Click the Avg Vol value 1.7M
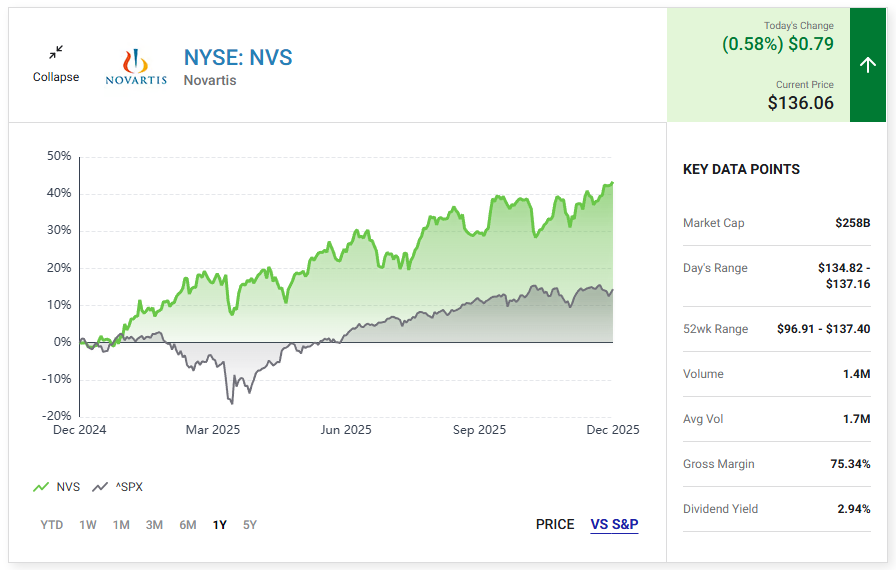Image resolution: width=896 pixels, height=570 pixels. tap(857, 419)
